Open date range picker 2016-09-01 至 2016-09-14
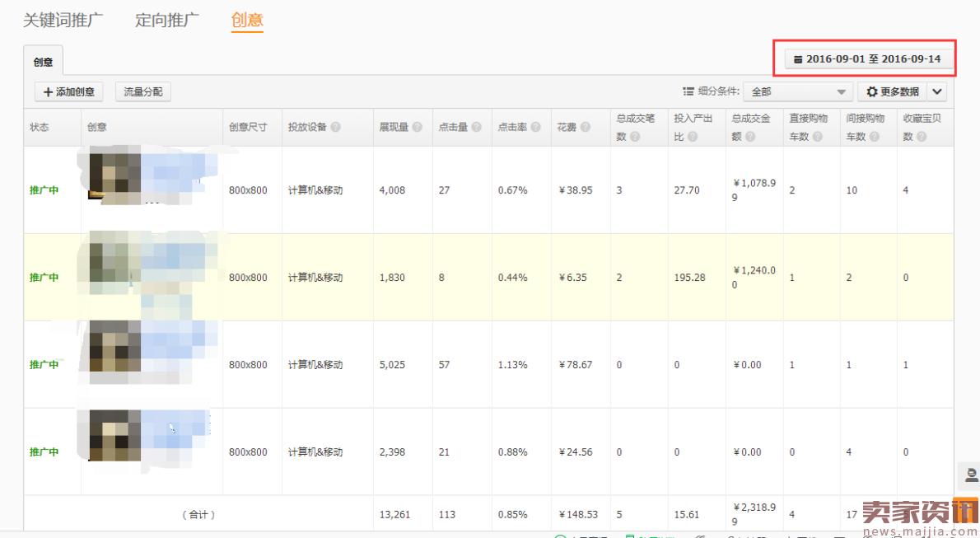 867,59
